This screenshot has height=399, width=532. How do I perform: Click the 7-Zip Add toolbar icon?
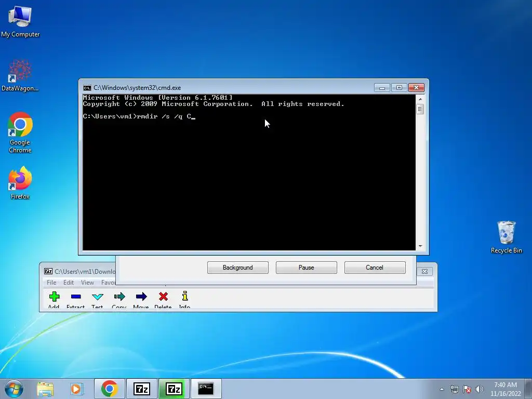coord(54,297)
